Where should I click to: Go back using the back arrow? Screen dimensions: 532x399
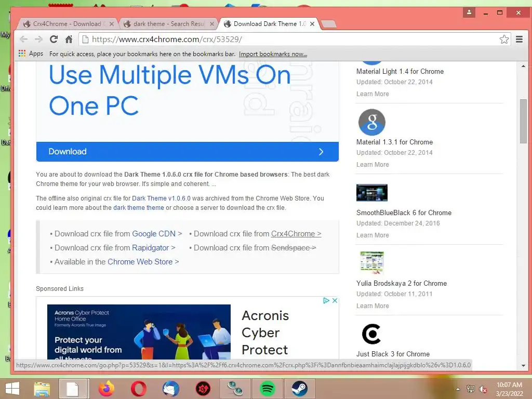[x=23, y=39]
